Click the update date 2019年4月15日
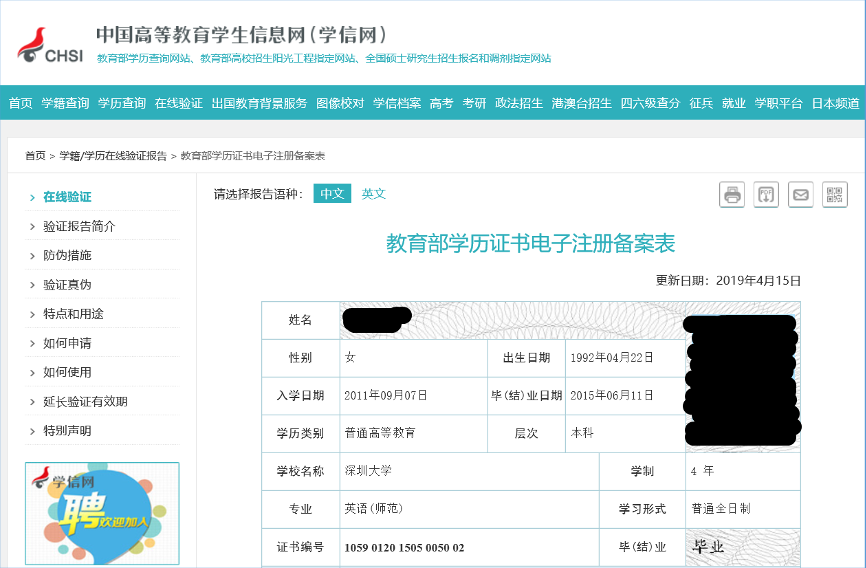 (x=758, y=281)
